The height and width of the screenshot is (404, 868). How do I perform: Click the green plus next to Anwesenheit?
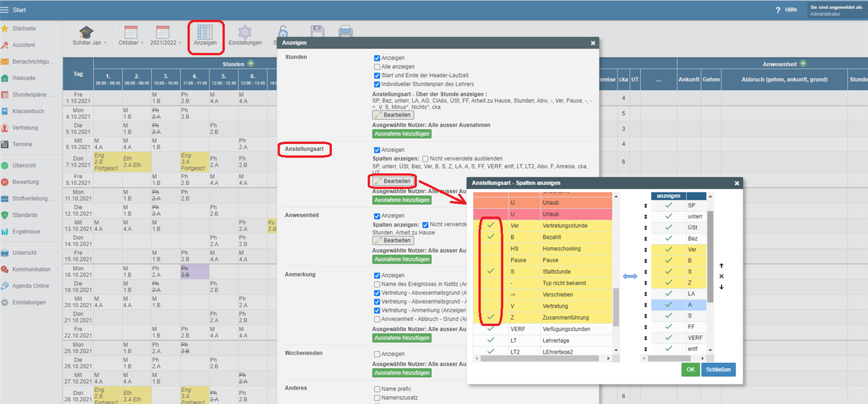tap(803, 64)
